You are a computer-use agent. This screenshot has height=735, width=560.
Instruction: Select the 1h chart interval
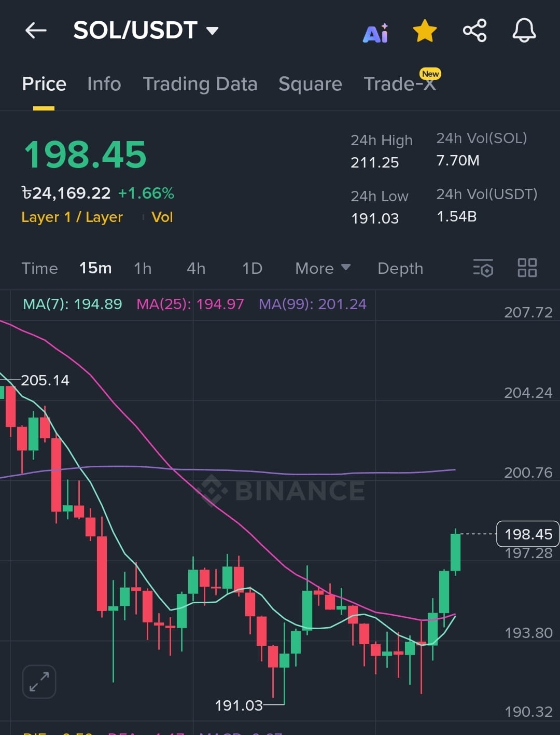coord(143,268)
